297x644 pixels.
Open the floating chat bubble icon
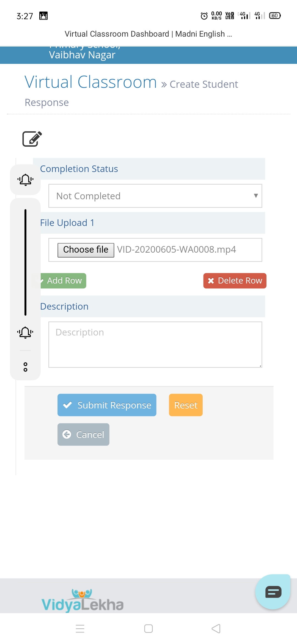(x=273, y=592)
